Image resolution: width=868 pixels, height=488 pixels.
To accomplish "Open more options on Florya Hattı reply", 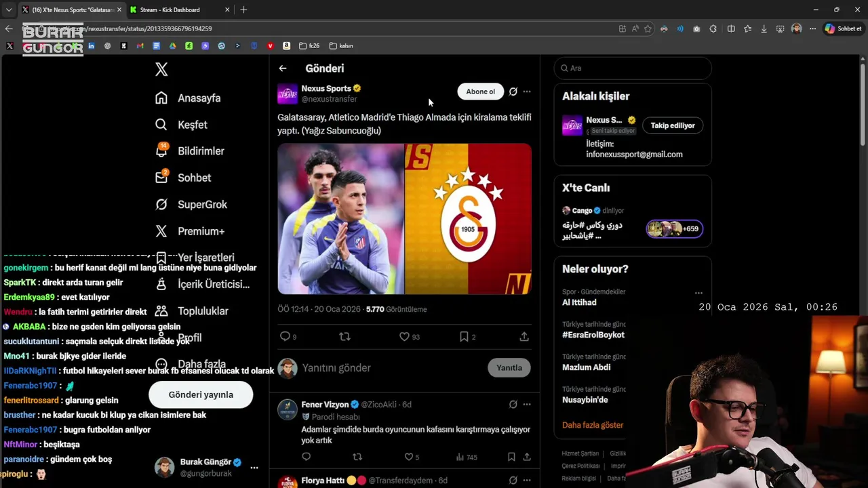I will point(527,481).
